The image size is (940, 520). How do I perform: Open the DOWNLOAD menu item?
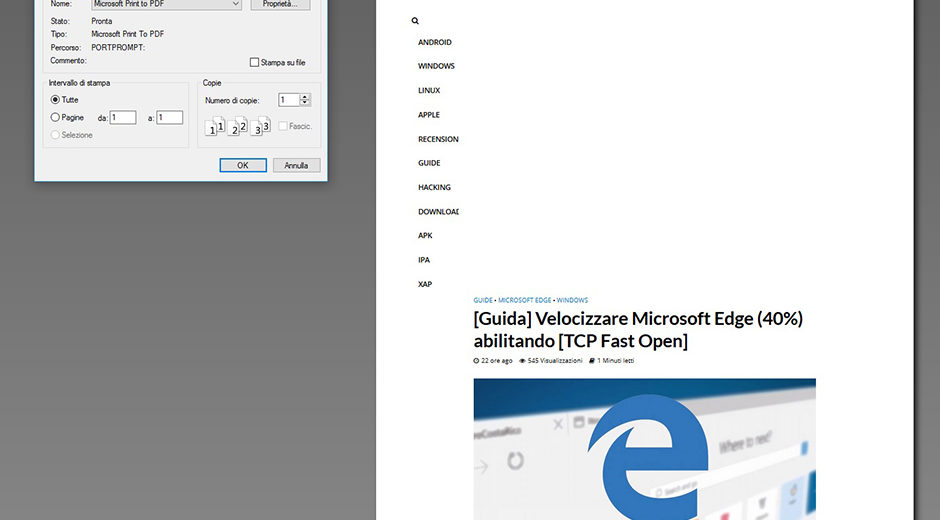[x=438, y=212]
